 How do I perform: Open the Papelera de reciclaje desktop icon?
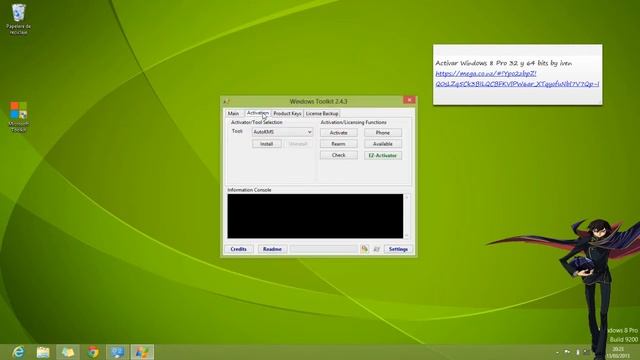click(18, 18)
